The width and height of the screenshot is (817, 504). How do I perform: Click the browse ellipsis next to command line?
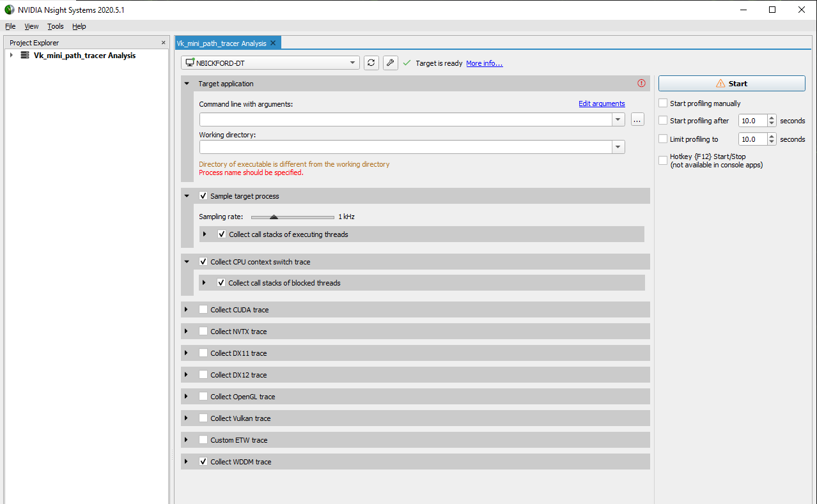pos(637,119)
